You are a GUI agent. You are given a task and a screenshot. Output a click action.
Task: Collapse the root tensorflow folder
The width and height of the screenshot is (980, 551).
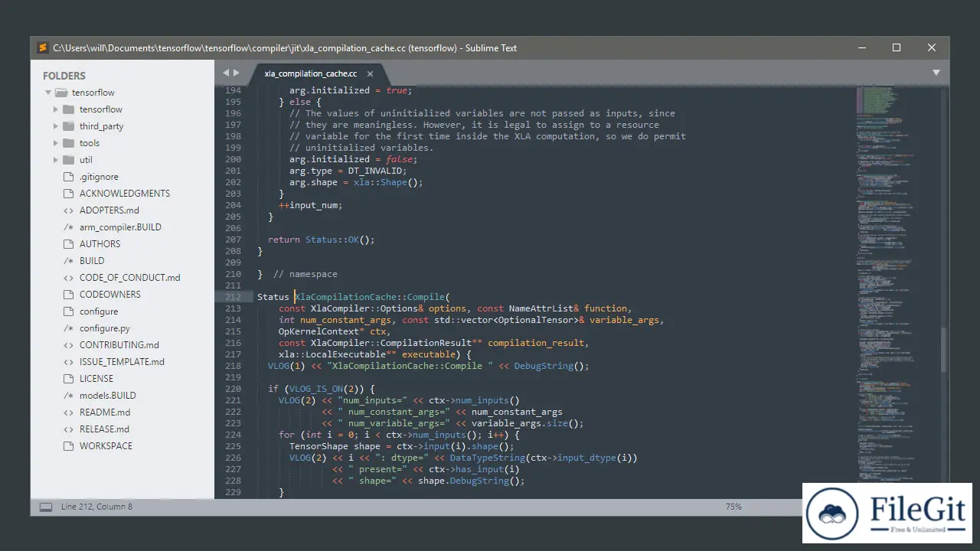pyautogui.click(x=48, y=93)
